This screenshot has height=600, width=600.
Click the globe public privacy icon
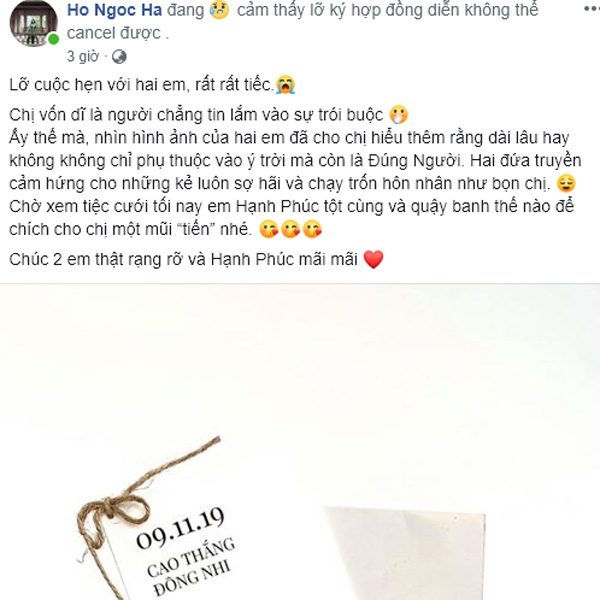(x=119, y=57)
